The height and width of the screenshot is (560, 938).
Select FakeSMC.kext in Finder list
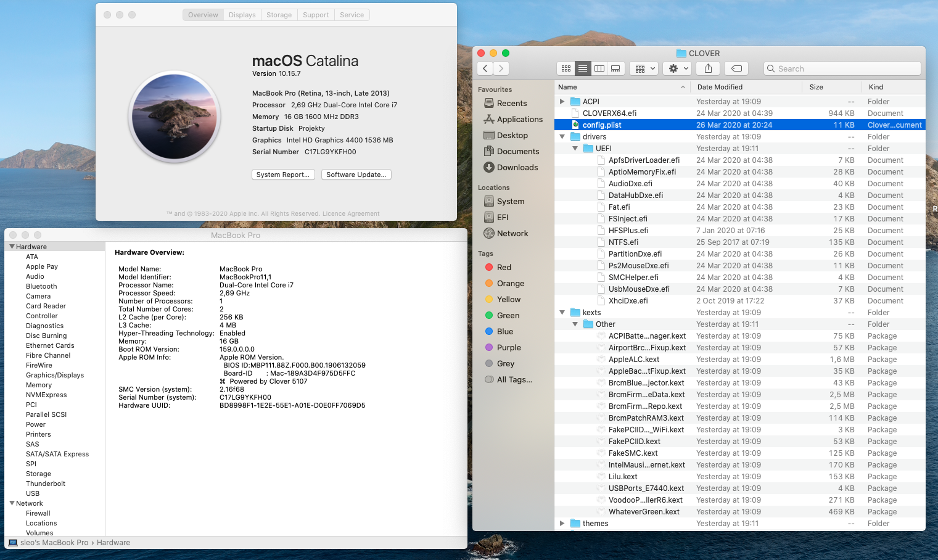[x=739, y=453]
